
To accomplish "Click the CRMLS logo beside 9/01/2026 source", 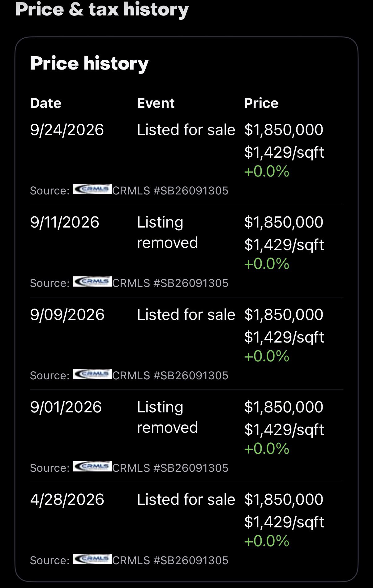I will click(92, 467).
